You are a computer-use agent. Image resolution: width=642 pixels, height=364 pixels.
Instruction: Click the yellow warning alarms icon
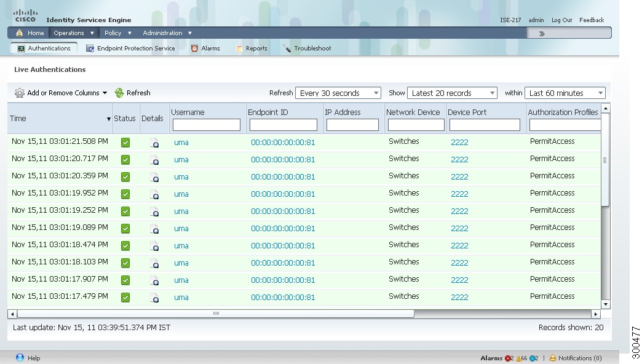519,358
